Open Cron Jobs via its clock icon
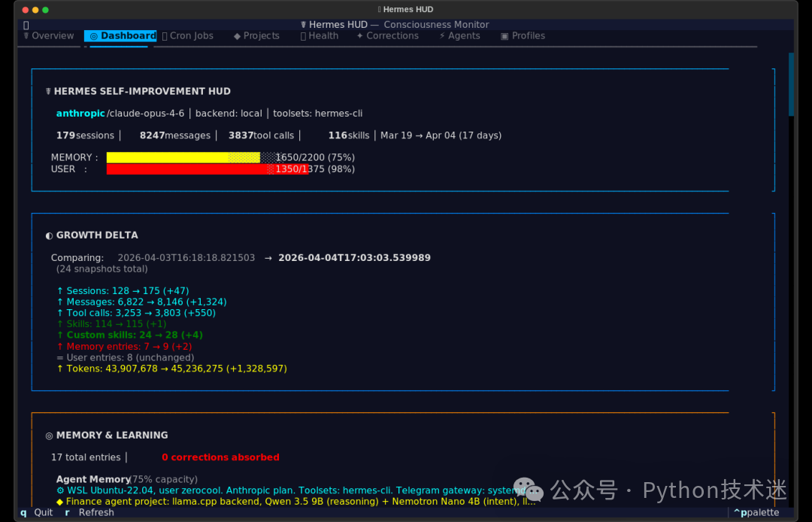Image resolution: width=812 pixels, height=522 pixels. [164, 35]
